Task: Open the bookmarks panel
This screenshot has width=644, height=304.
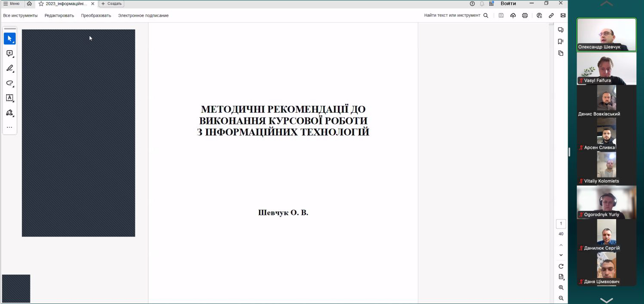Action: (x=560, y=42)
